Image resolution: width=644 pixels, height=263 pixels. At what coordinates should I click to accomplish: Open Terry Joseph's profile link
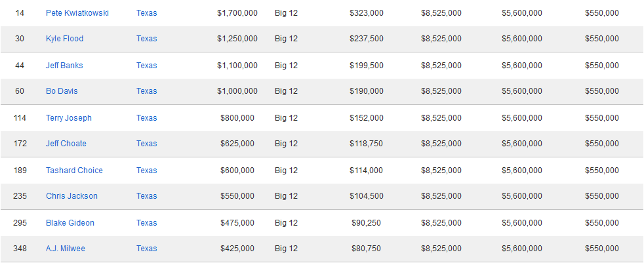[69, 118]
